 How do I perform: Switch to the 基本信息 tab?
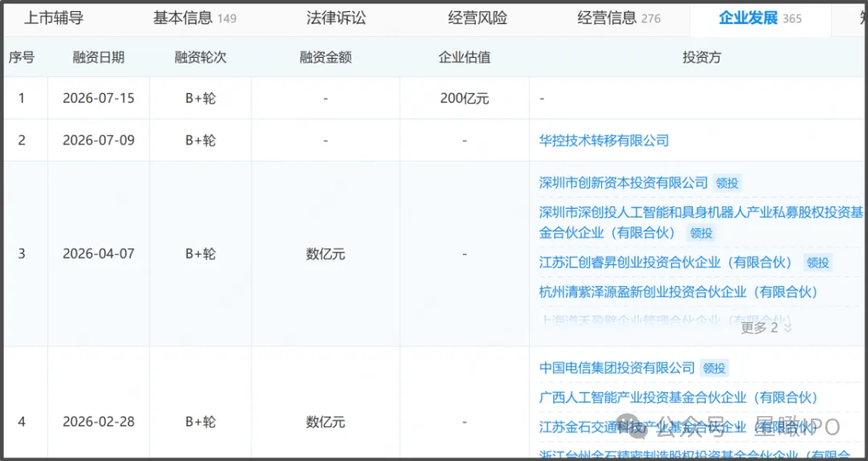pyautogui.click(x=194, y=18)
